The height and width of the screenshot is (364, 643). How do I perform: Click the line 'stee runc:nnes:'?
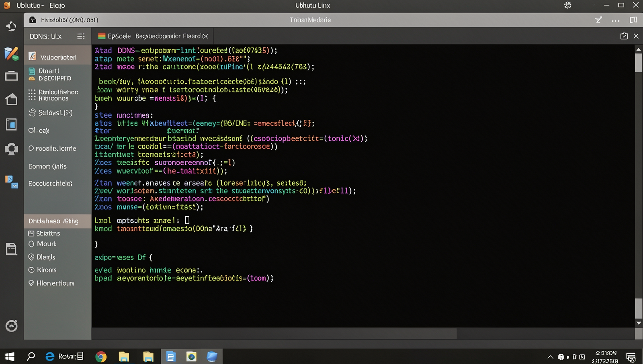coord(124,115)
